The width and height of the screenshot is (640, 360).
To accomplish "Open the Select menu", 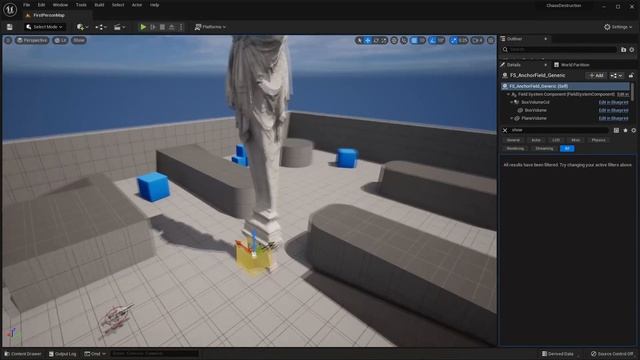I will point(118,5).
